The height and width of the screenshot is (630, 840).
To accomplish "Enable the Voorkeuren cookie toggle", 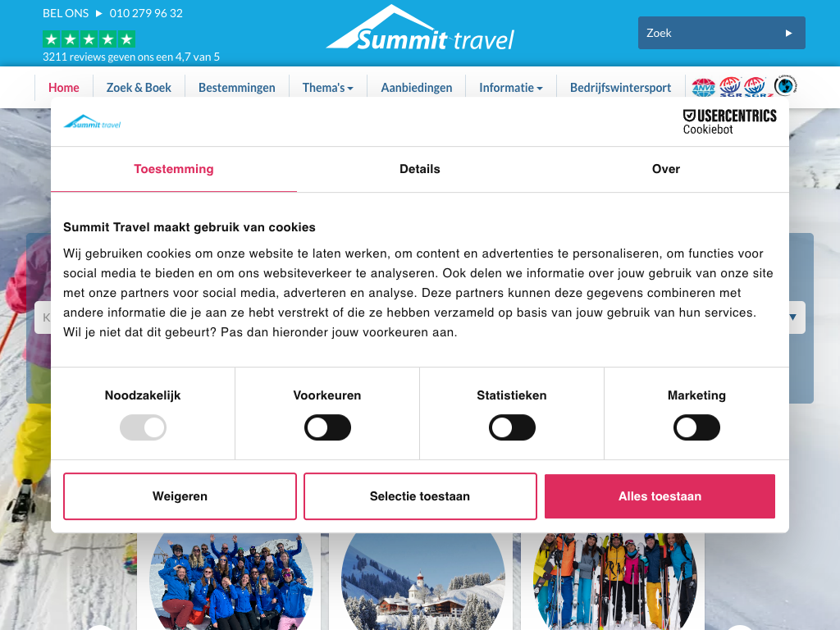I will [327, 427].
